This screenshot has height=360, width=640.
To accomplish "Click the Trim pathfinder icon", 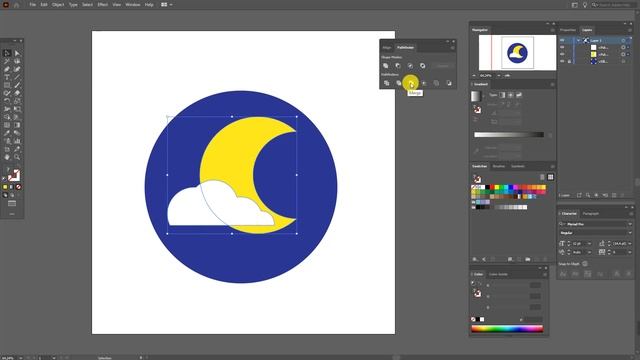I will 399,83.
